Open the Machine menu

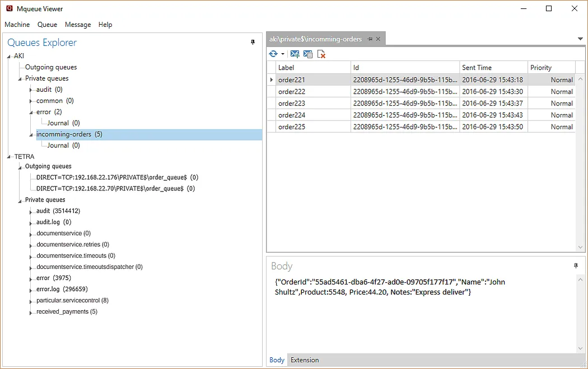[x=17, y=25]
